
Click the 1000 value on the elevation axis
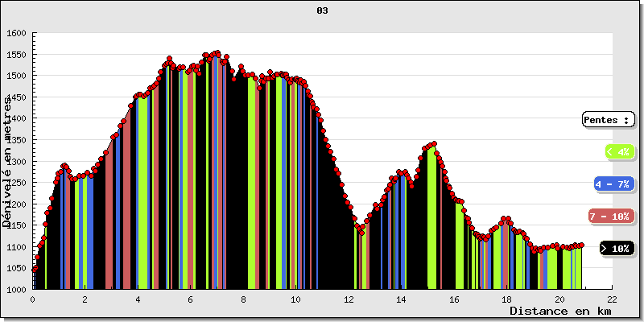click(x=16, y=290)
